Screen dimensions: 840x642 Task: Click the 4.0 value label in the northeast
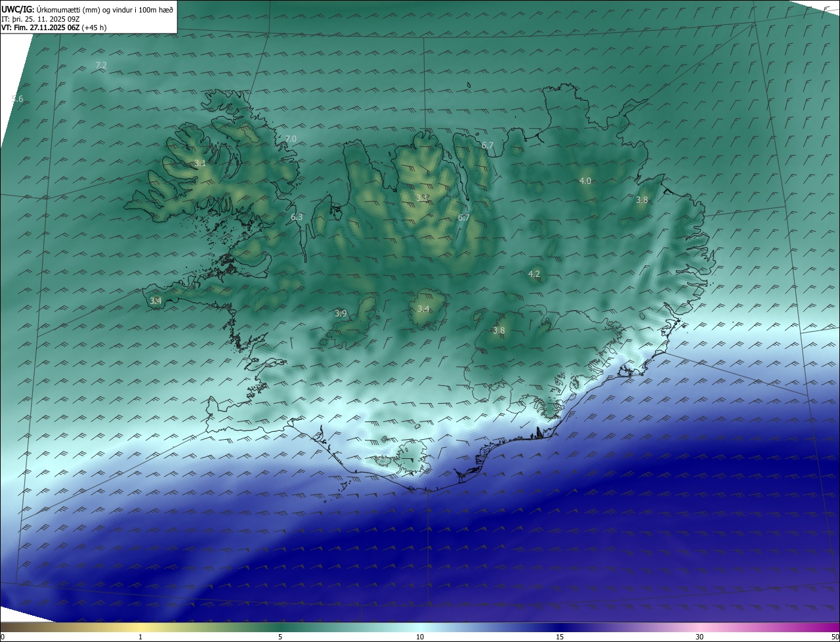tap(585, 181)
